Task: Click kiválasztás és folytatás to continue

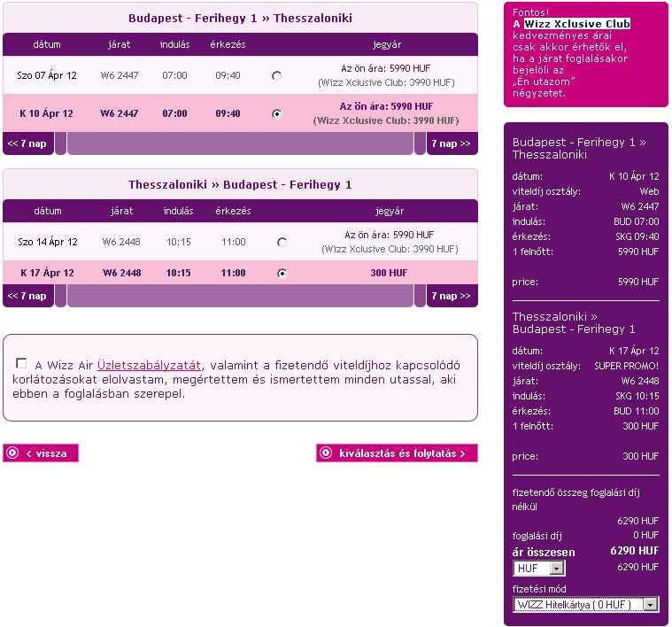Action: [x=397, y=453]
